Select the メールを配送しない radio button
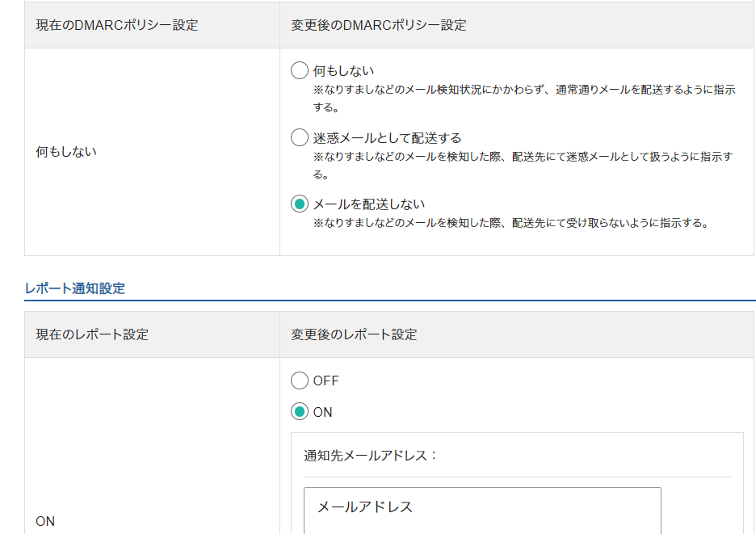Viewport: 756px width, 534px height. pos(300,204)
